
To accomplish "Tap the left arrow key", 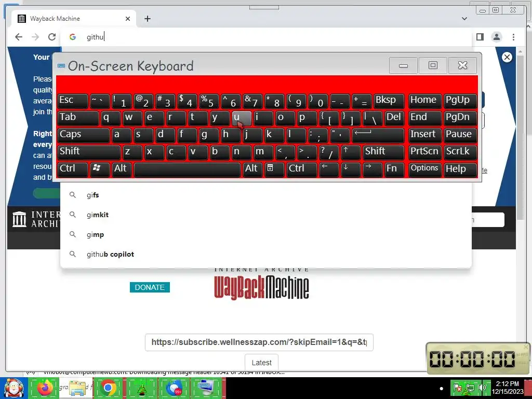I will (x=329, y=169).
